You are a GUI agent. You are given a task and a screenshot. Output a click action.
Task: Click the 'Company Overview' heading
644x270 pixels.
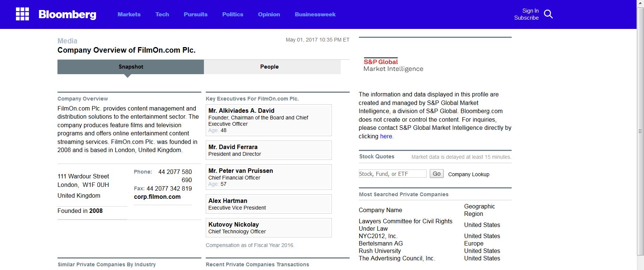[83, 99]
